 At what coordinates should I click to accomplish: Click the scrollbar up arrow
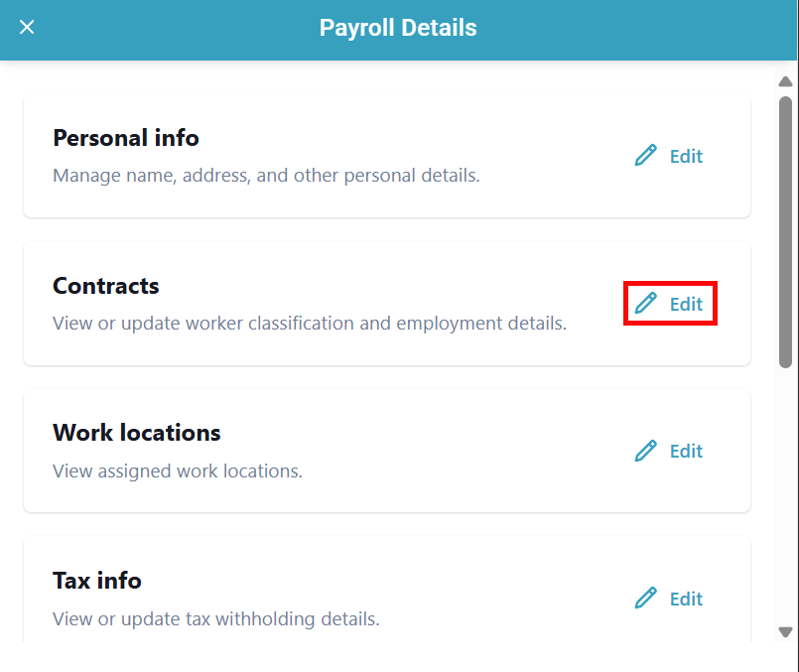[785, 81]
